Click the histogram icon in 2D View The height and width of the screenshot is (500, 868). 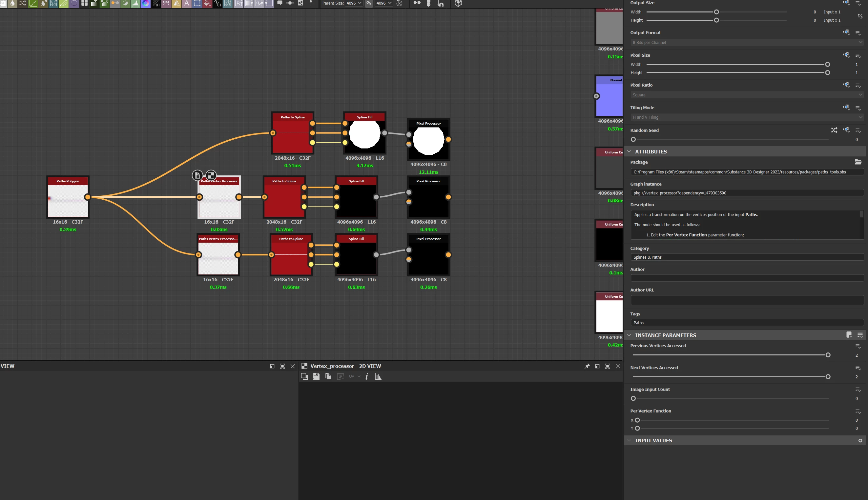[378, 376]
